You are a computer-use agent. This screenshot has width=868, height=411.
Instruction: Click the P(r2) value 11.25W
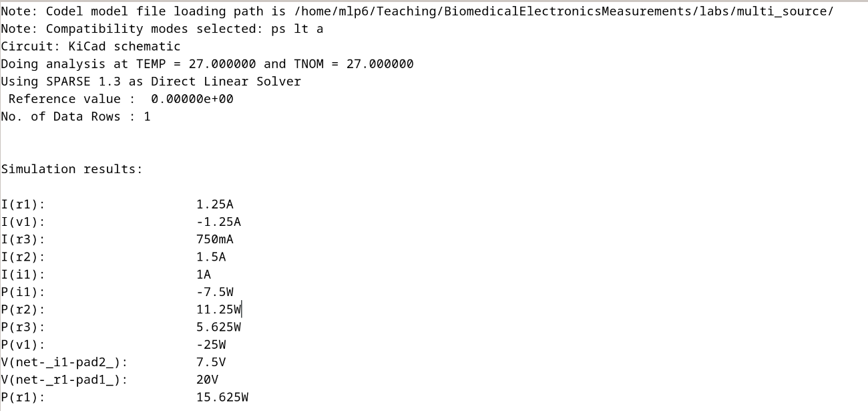coord(218,309)
